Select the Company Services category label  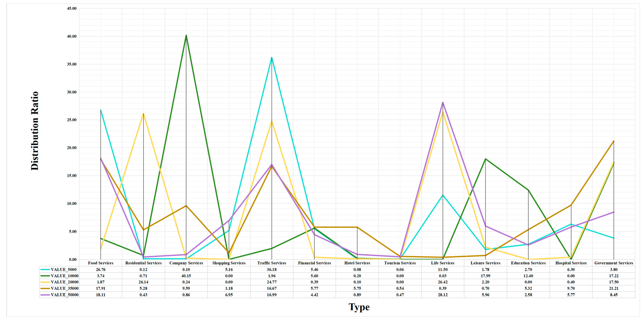(186, 263)
